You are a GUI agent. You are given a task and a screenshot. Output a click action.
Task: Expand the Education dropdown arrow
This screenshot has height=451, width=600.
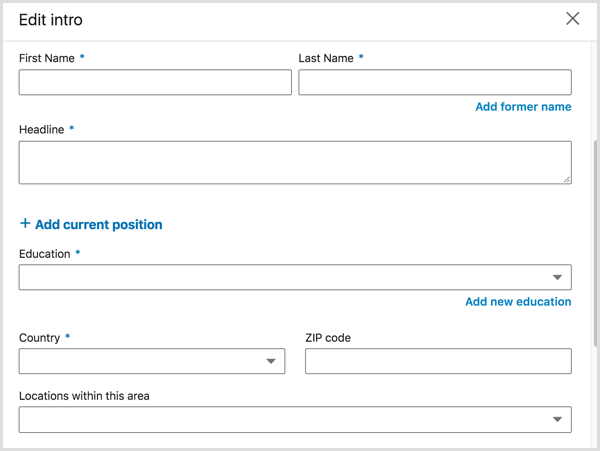pos(557,277)
